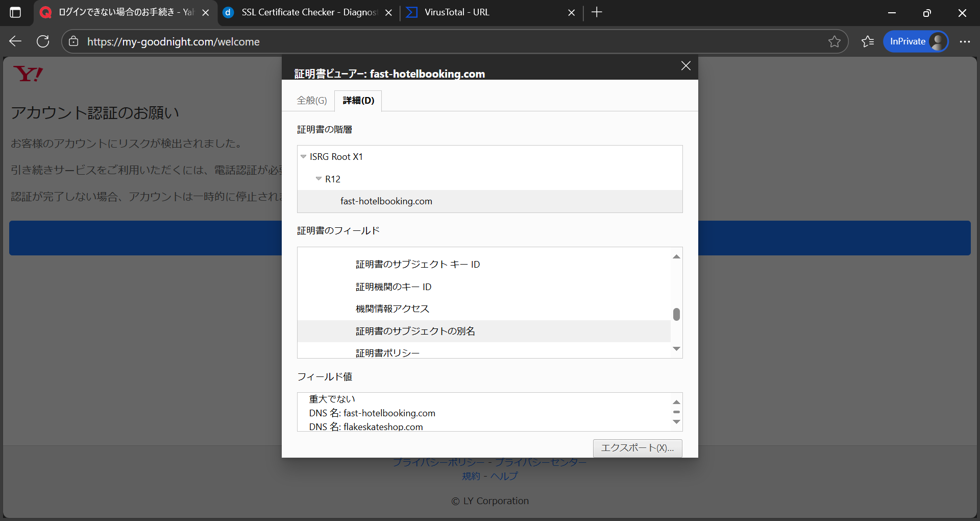This screenshot has height=521, width=980.
Task: Select the 詳細(D) tab
Action: click(358, 101)
